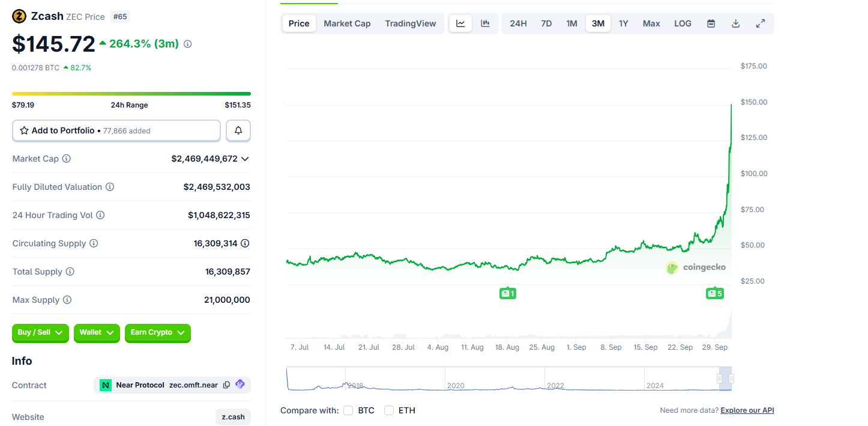Expand chart to fullscreen
Image resolution: width=868 pixels, height=426 pixels.
[760, 23]
